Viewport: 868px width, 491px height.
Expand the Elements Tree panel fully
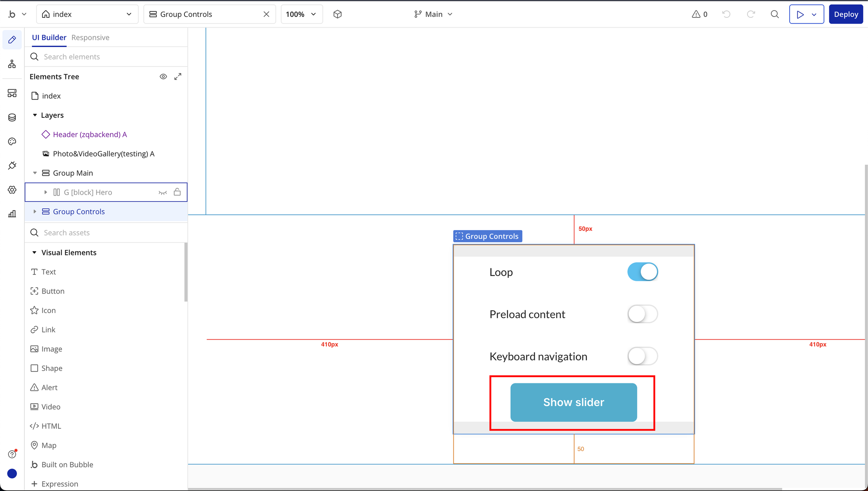(178, 77)
